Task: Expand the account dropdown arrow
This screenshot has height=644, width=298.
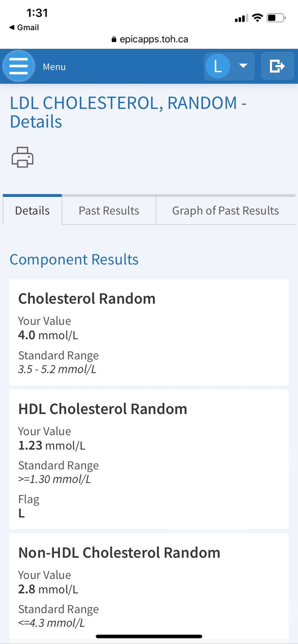Action: tap(243, 66)
